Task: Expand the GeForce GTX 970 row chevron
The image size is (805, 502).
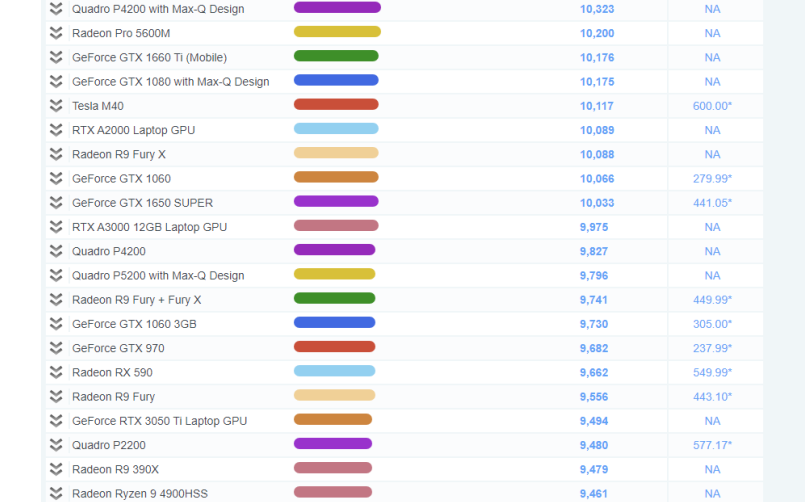Action: click(x=56, y=347)
